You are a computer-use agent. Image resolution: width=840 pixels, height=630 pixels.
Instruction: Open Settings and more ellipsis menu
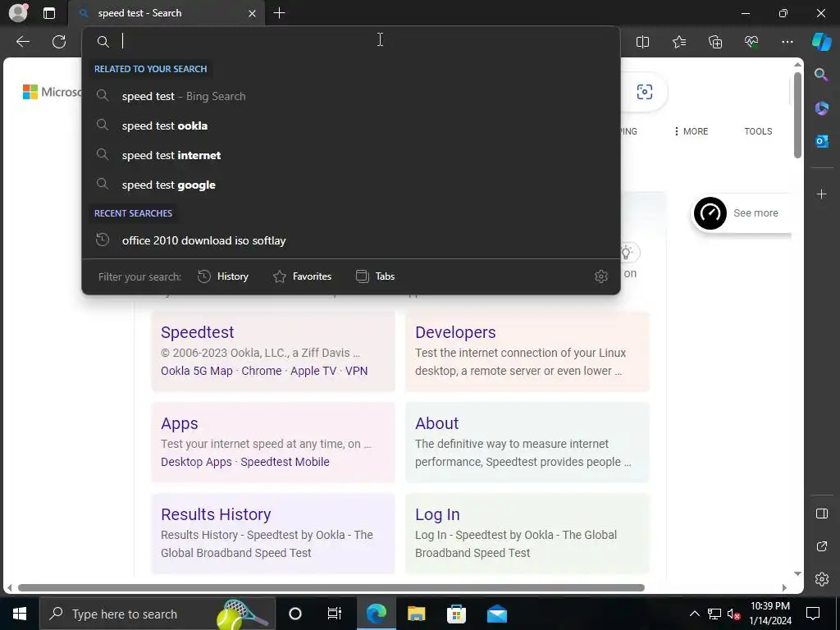pyautogui.click(x=787, y=42)
